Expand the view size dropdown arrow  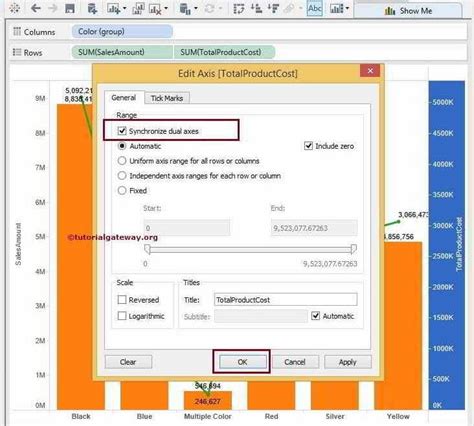(347, 8)
